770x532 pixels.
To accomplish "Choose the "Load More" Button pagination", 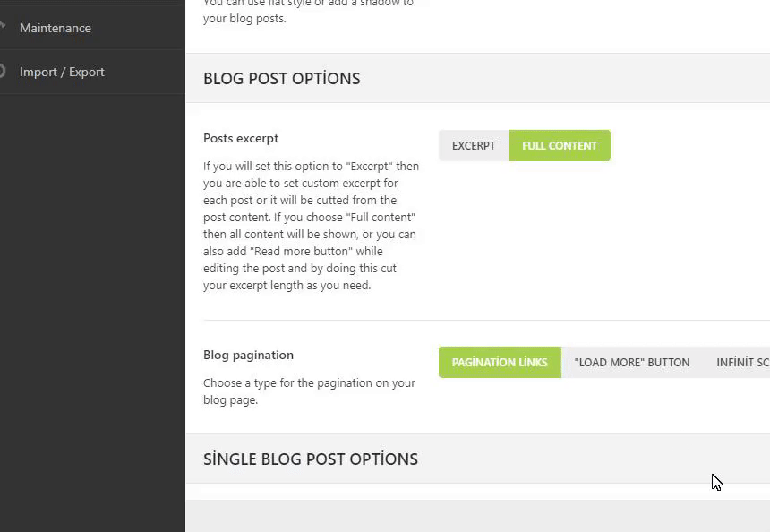I will (632, 363).
